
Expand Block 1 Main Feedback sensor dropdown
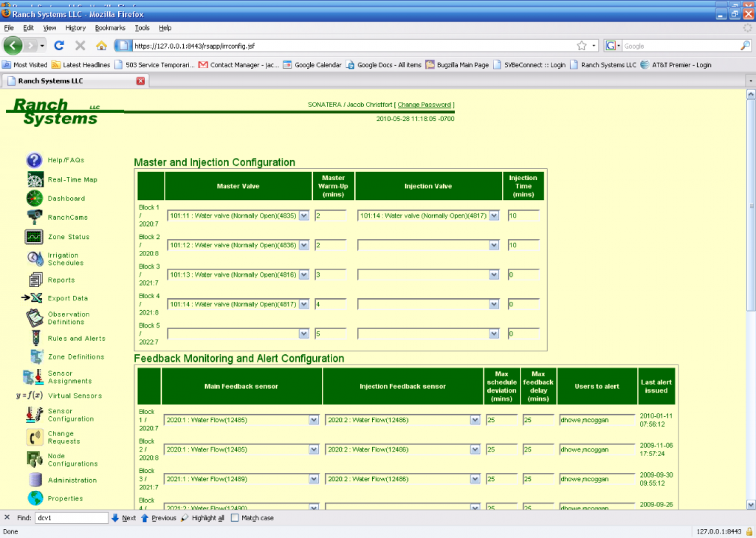tap(313, 420)
